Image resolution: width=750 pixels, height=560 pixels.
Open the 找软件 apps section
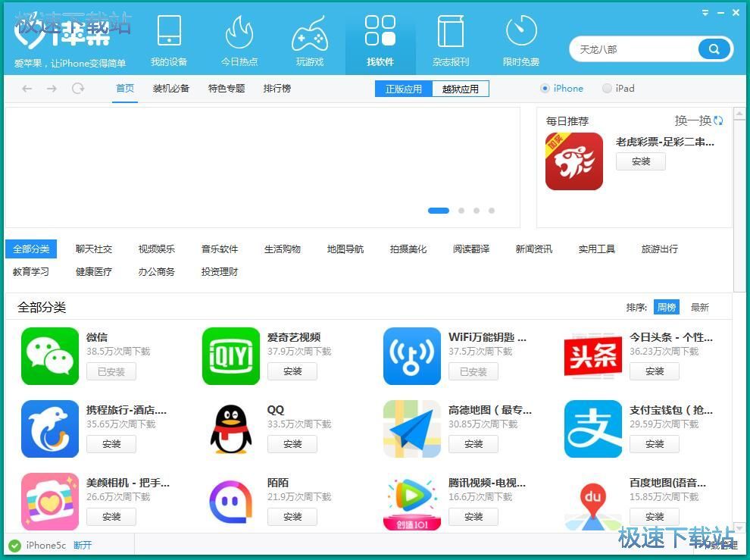point(380,40)
